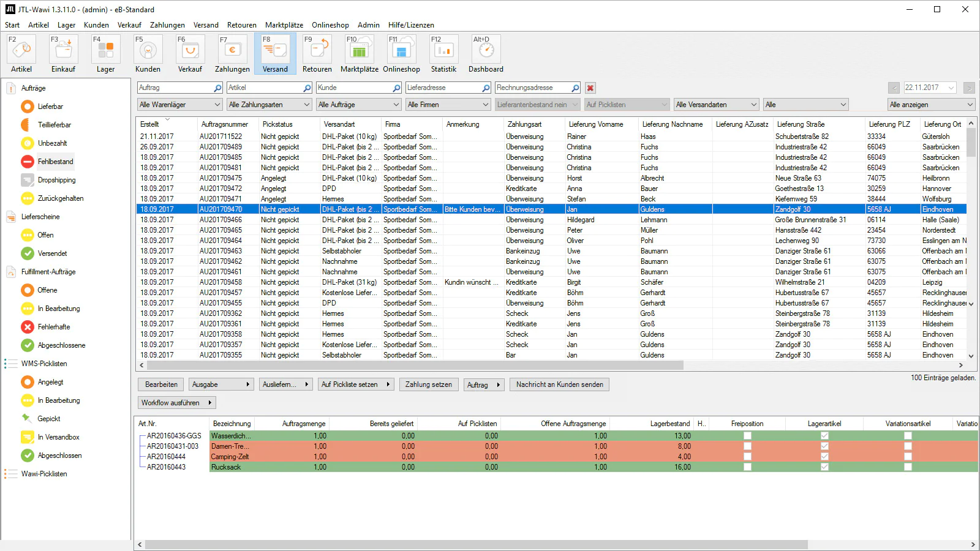The height and width of the screenshot is (551, 980).
Task: Click Nachricht an Kunden senden button
Action: click(x=559, y=384)
